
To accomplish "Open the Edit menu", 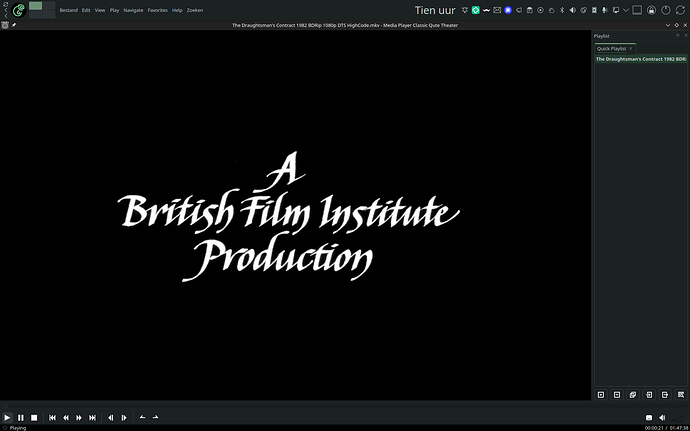I will [86, 10].
